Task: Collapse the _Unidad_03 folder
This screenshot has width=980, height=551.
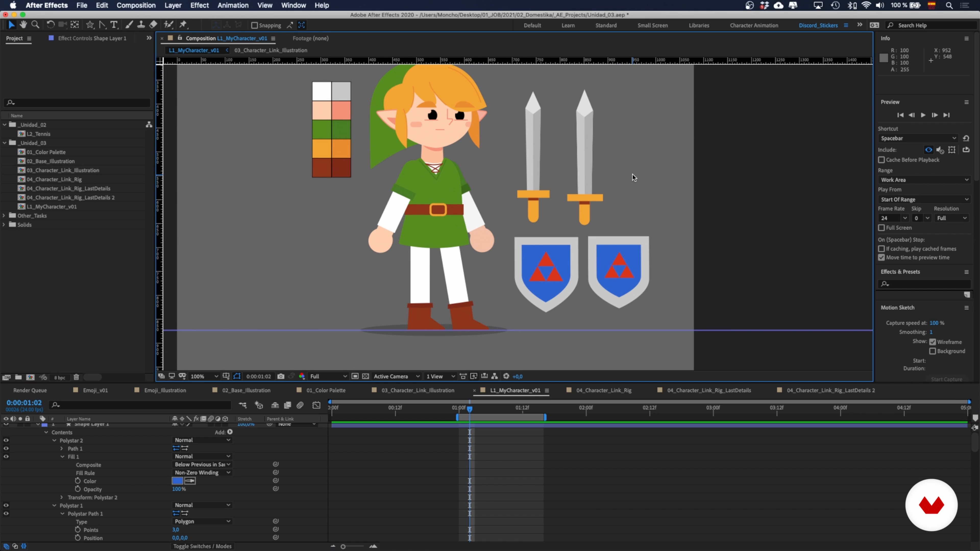Action: click(x=5, y=143)
